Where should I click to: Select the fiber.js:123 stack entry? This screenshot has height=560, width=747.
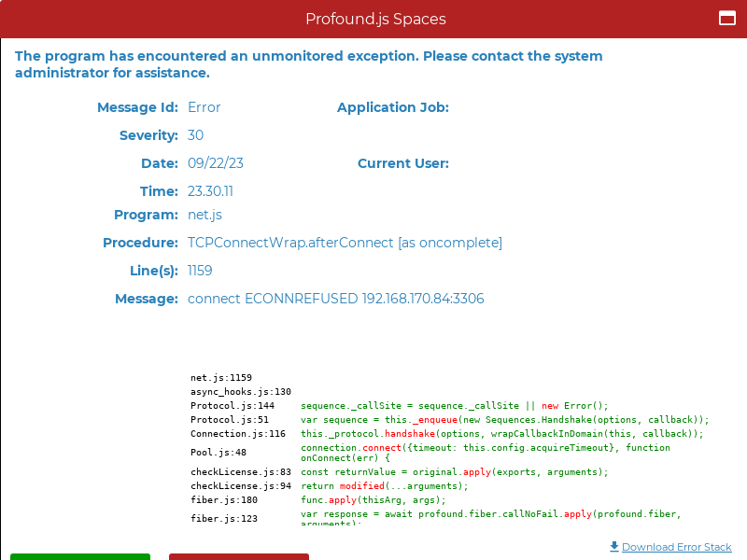pos(224,519)
